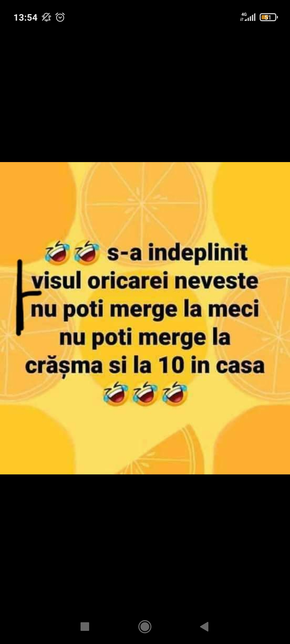Image resolution: width=290 pixels, height=644 pixels.
Task: Tap the muted bell icon in status bar
Action: pyautogui.click(x=46, y=17)
